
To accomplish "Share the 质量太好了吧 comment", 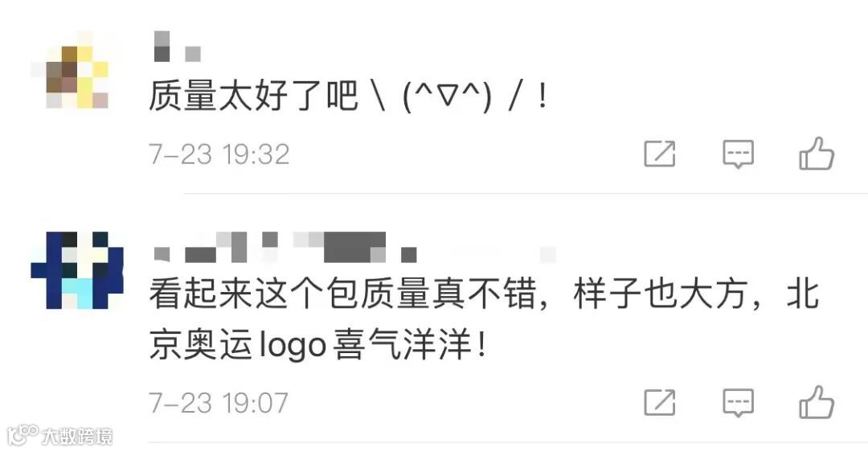I will tap(660, 154).
